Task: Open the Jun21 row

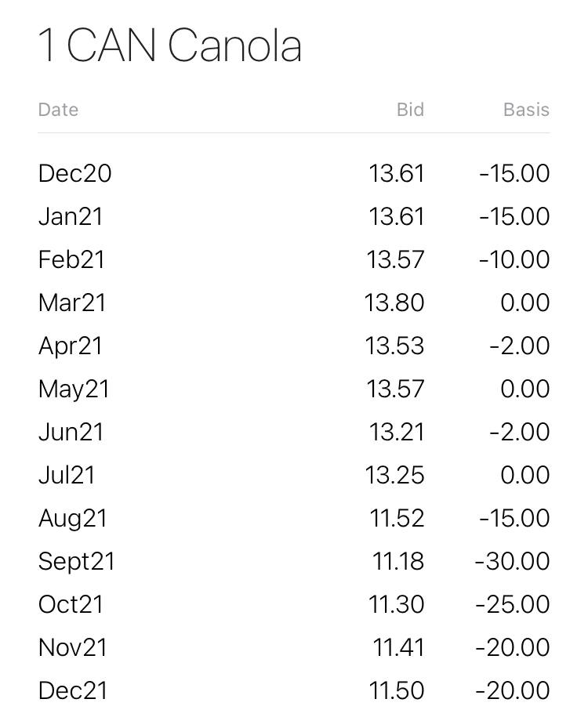Action: tap(294, 433)
